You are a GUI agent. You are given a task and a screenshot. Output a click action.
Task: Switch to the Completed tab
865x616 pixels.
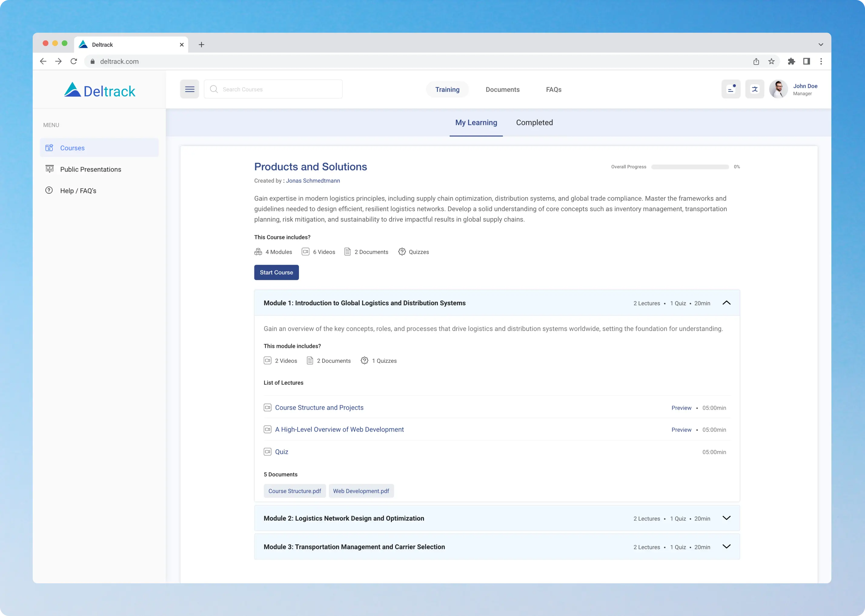534,123
